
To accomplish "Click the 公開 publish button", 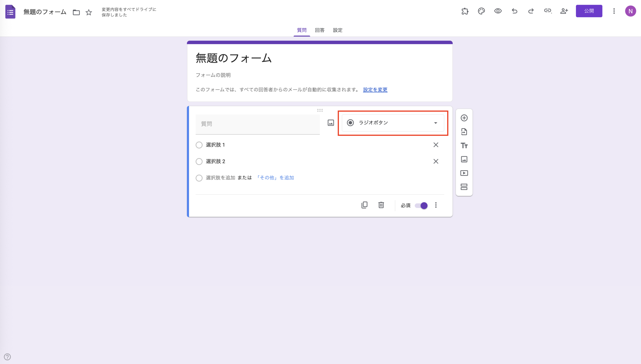I will 589,11.
